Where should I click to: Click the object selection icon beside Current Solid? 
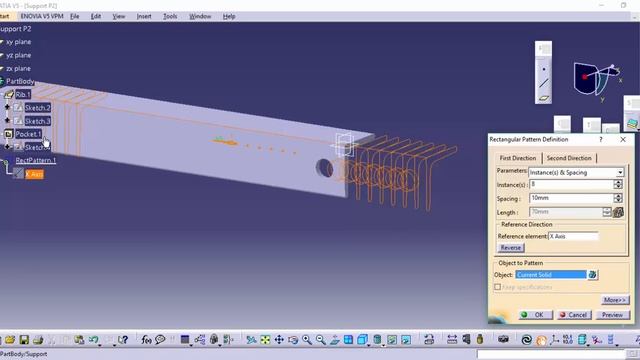(592, 275)
